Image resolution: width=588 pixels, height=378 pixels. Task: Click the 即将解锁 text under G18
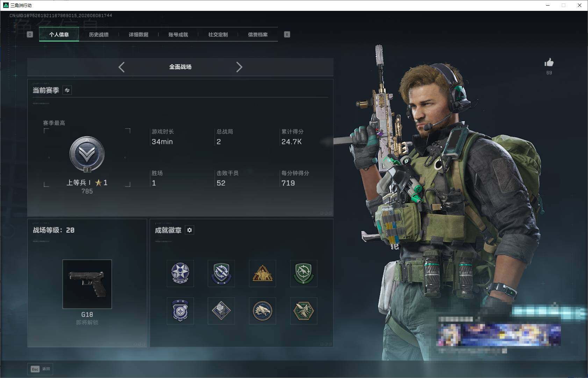[87, 322]
